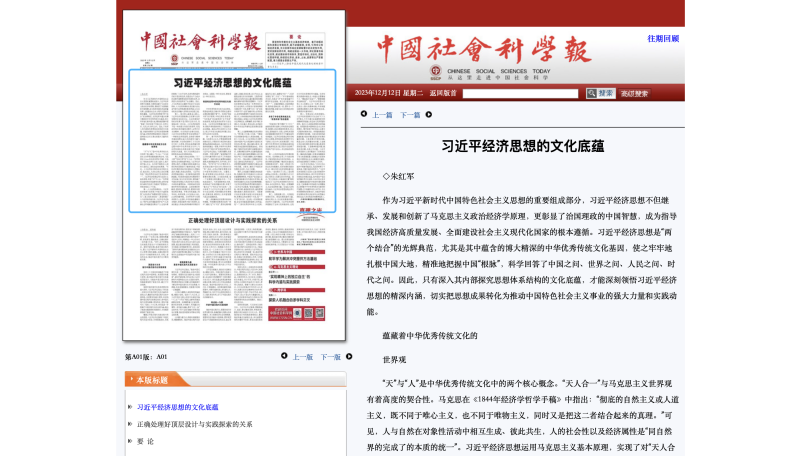Open the 往期回顾 past issues link
Screen dimensions: 800x456
pyautogui.click(x=662, y=39)
